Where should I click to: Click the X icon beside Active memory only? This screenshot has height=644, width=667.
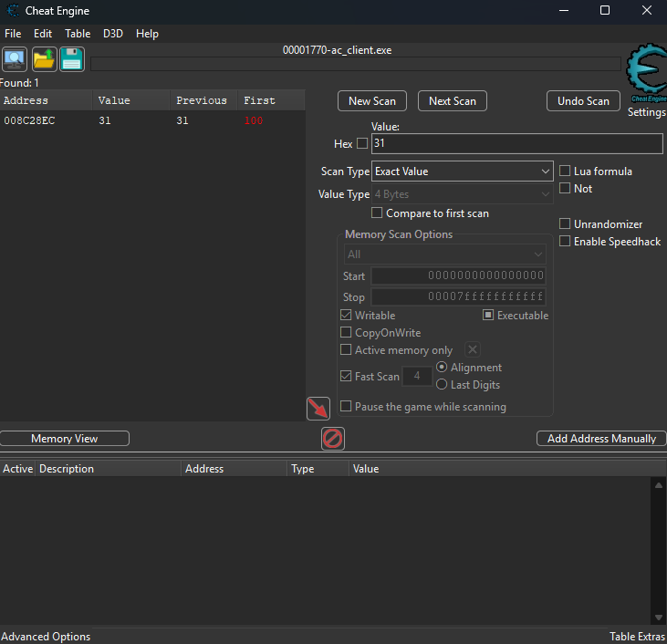(x=473, y=349)
